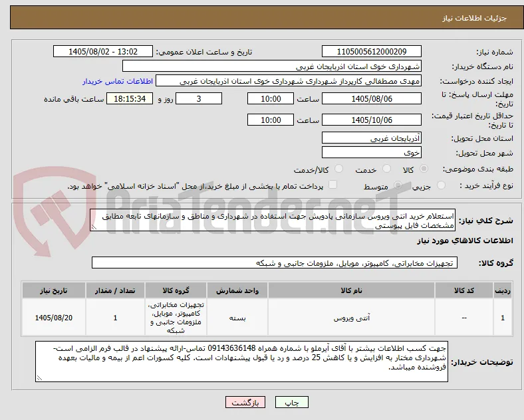Click the ردیف column header
This screenshot has height=420, width=524.
click(x=503, y=290)
